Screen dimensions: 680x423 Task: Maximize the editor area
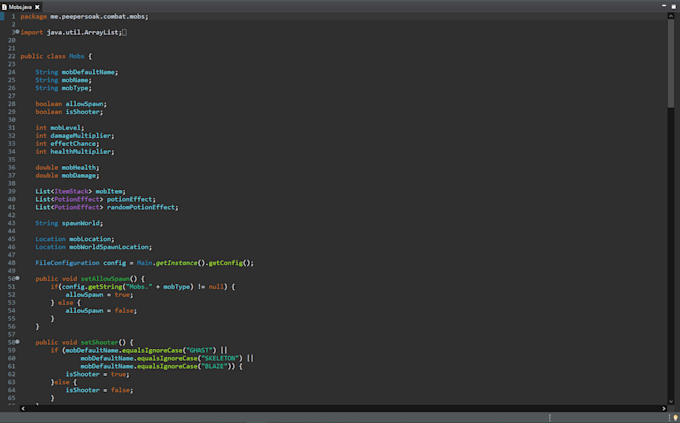pyautogui.click(x=673, y=7)
